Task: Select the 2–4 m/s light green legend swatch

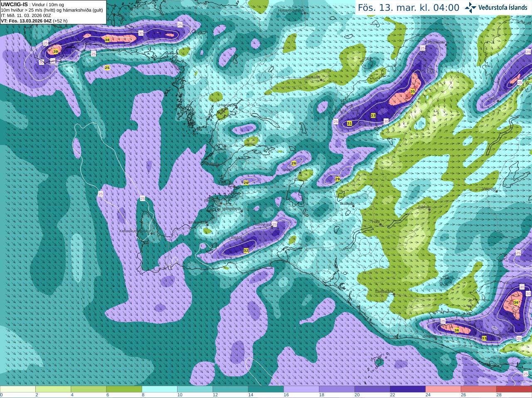Action: pyautogui.click(x=53, y=389)
